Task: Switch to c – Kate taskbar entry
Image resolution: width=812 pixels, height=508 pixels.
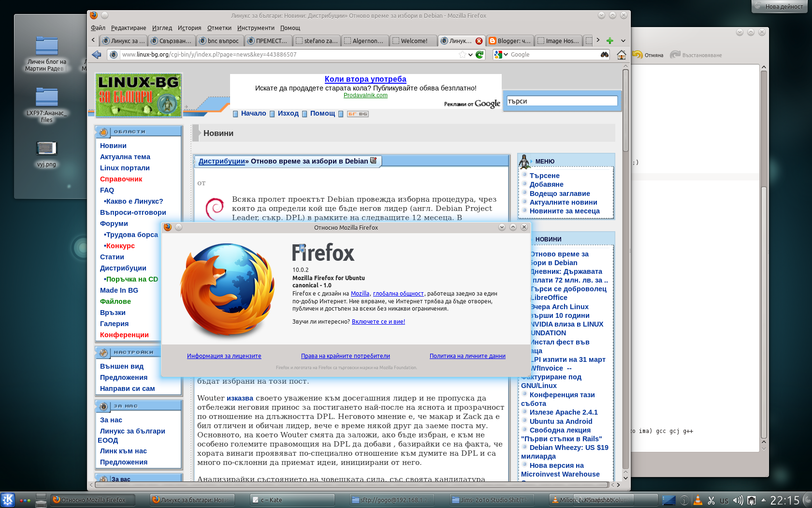Action: point(292,500)
